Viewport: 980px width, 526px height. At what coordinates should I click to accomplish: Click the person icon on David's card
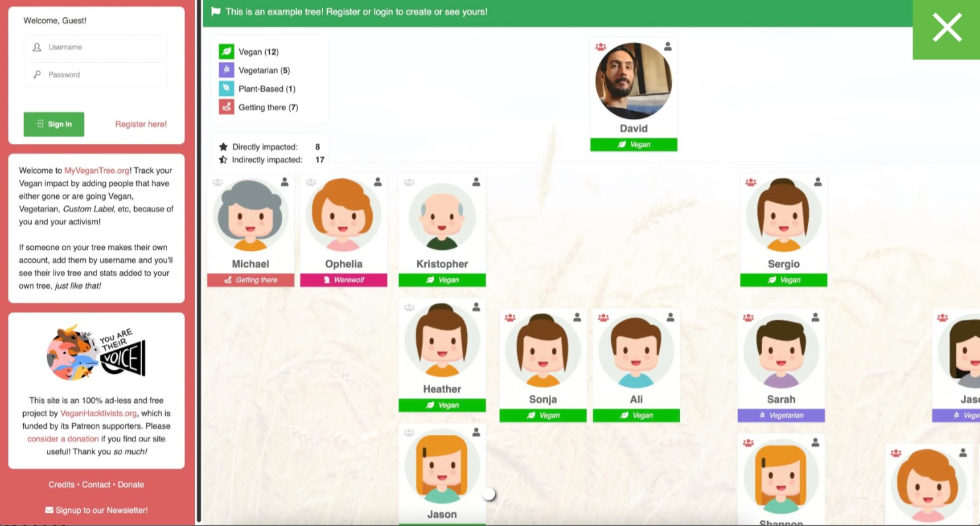(x=668, y=46)
